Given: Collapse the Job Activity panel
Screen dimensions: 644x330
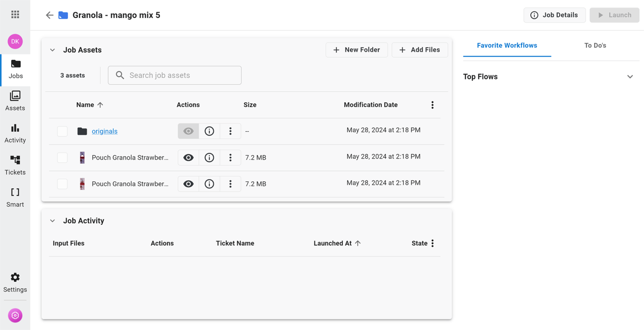Looking at the screenshot, I should pyautogui.click(x=52, y=221).
